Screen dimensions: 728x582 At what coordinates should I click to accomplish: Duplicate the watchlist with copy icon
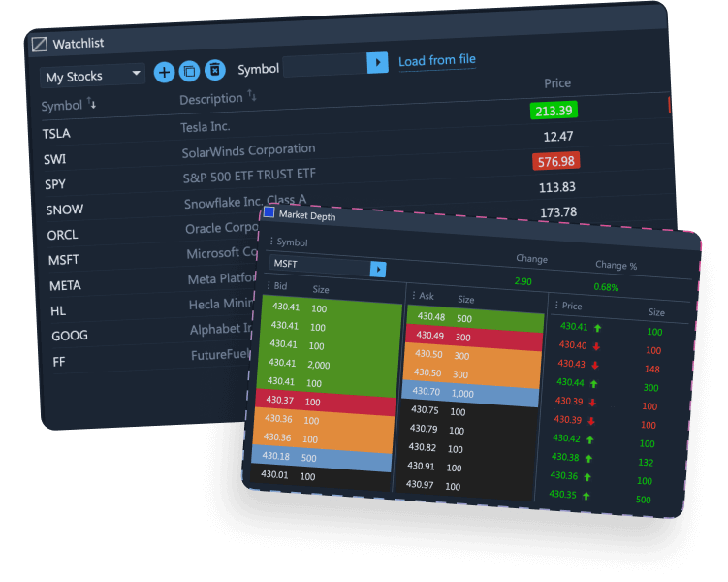tap(189, 71)
